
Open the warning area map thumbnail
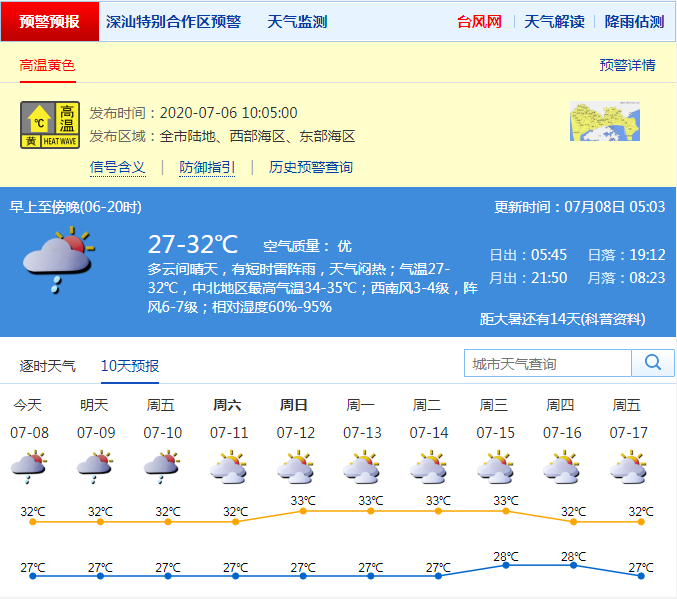coord(604,123)
